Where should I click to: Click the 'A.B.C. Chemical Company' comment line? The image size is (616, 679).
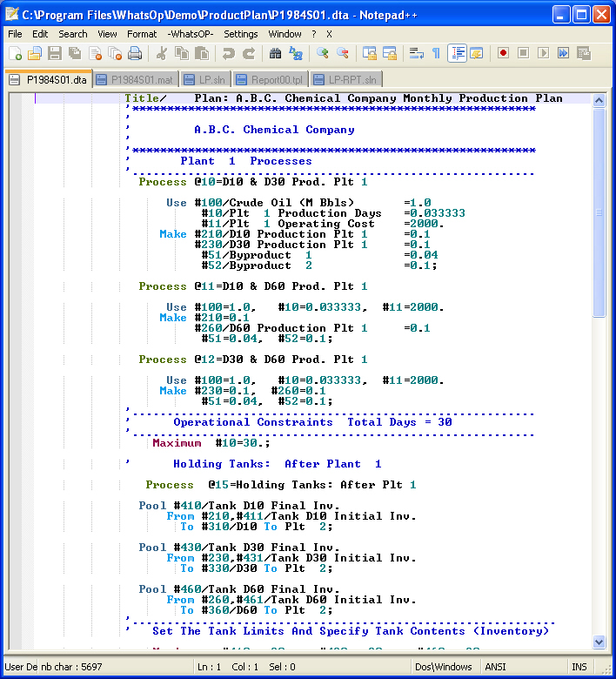274,130
